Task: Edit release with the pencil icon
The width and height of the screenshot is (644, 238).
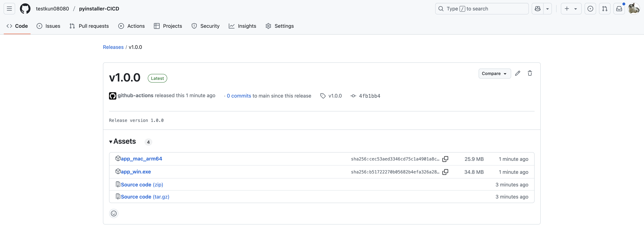Action: point(517,73)
